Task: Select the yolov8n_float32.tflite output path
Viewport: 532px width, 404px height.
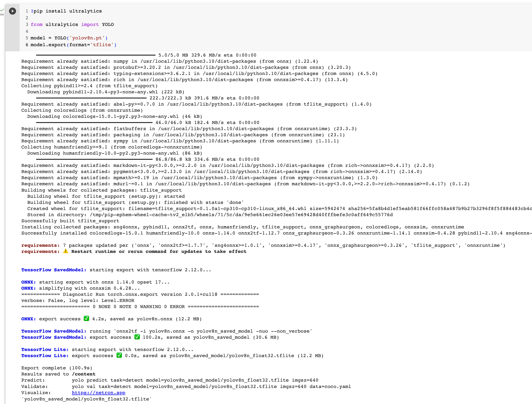Action: point(232,356)
